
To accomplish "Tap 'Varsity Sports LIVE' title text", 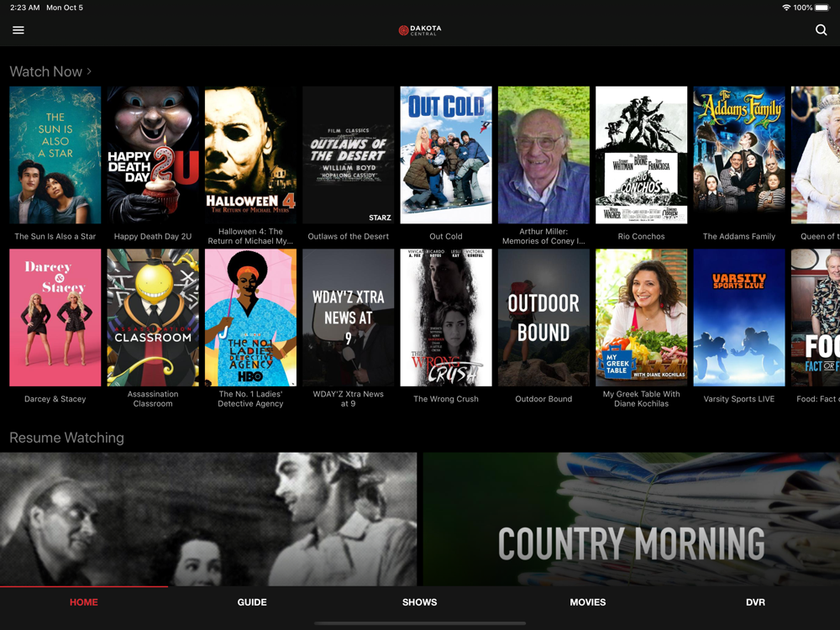I will point(739,398).
